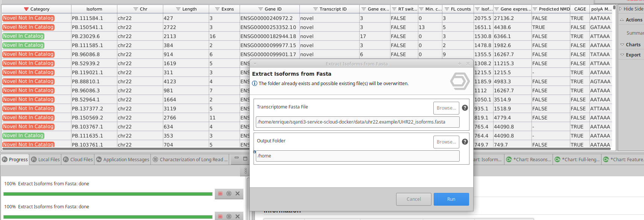Browse for the Transcriptome Fasta File
The width and height of the screenshot is (644, 220).
tap(446, 108)
